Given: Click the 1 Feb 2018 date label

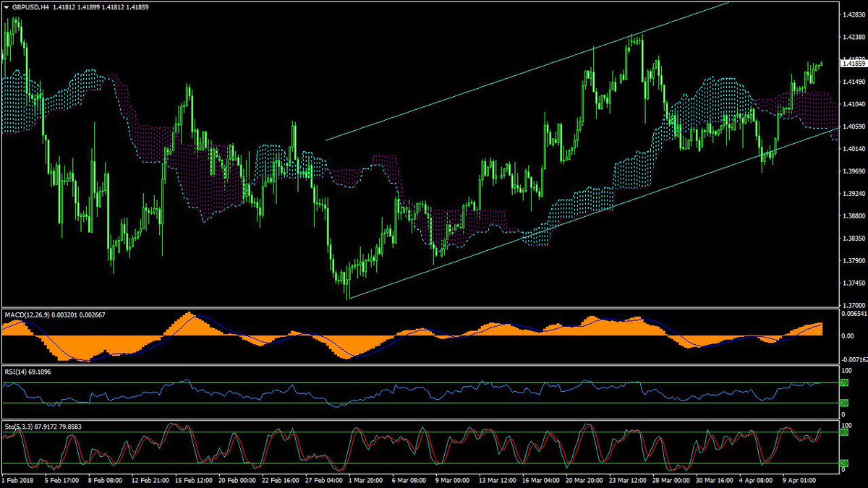Looking at the screenshot, I should (18, 479).
